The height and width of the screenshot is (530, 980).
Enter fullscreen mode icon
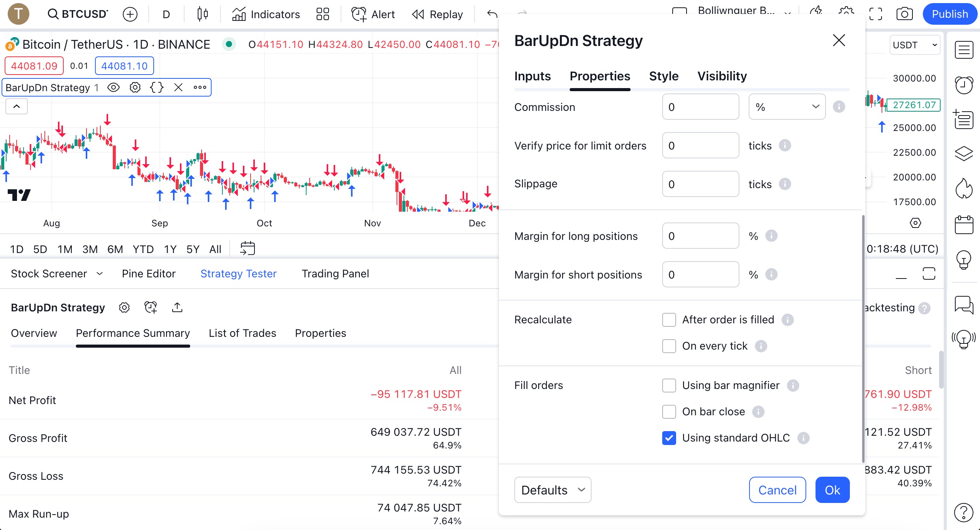(x=876, y=14)
